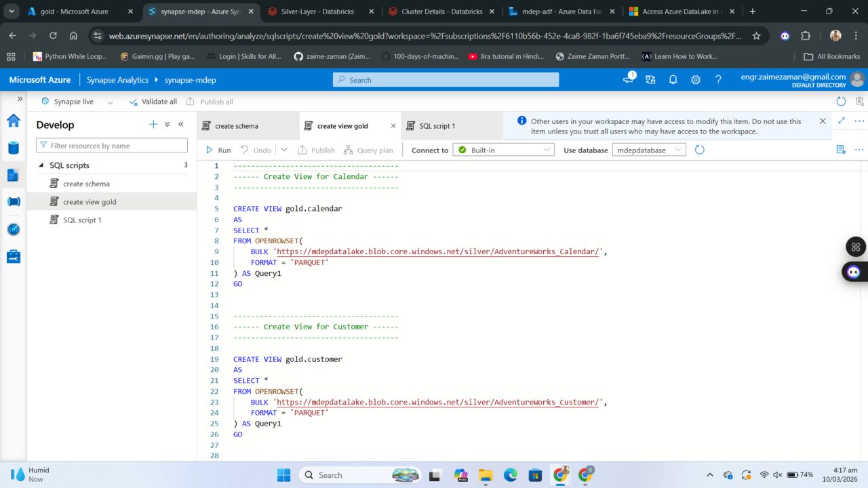Open the Use database dropdown
Image resolution: width=868 pixels, height=488 pixels.
coord(649,150)
